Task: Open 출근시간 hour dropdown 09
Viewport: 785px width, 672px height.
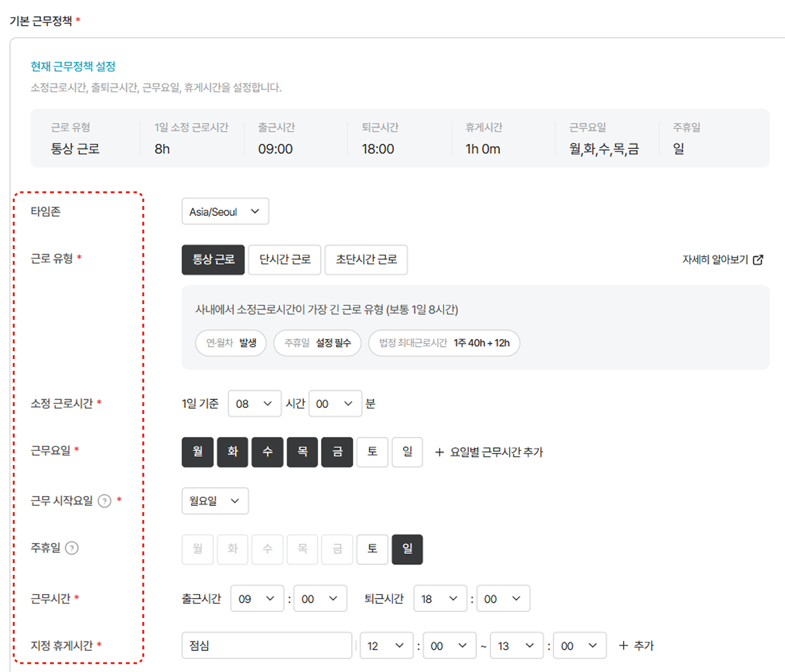Action: [x=257, y=598]
